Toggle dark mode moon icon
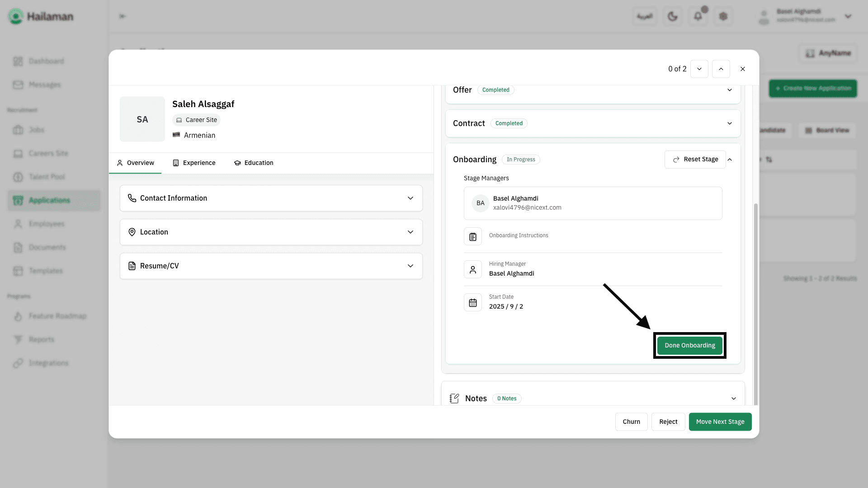 point(673,17)
